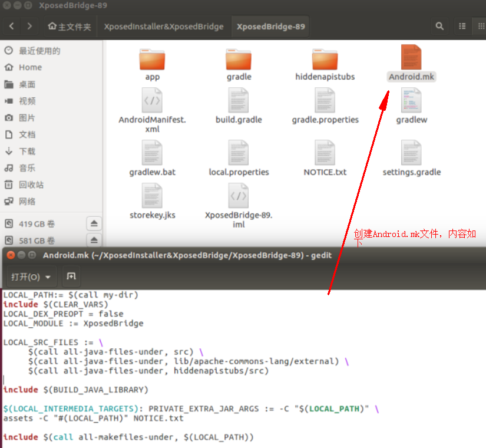Select the AndroidManifest.xml file
This screenshot has height=448, width=486.
pyautogui.click(x=152, y=110)
